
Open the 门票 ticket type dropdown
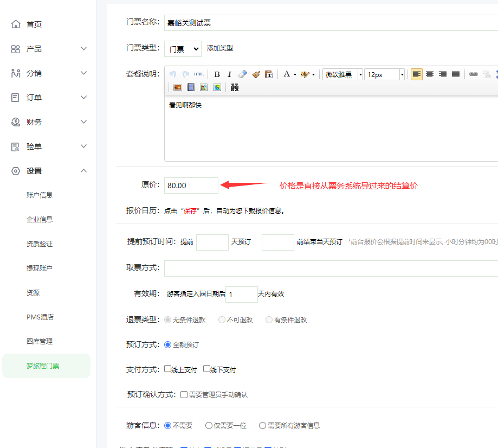tap(183, 49)
